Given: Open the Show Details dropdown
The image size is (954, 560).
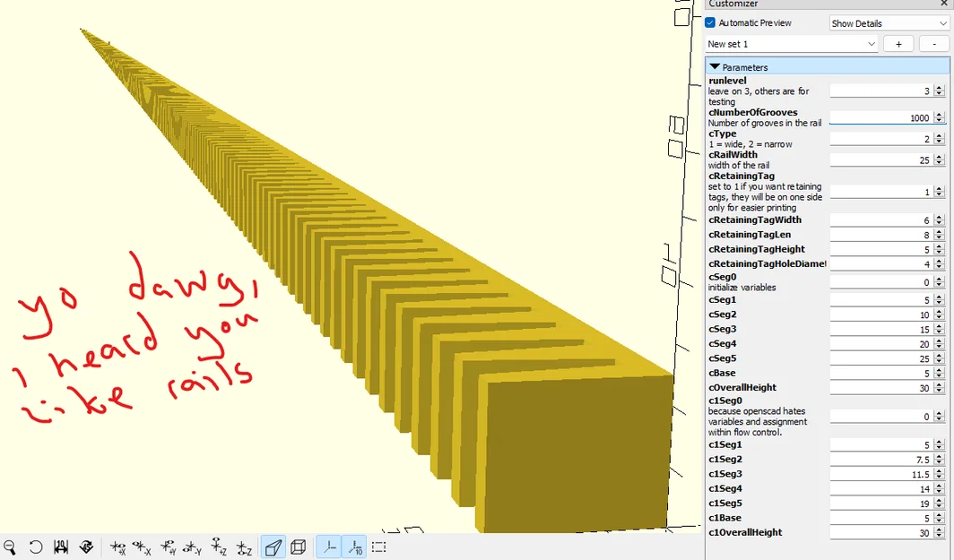Looking at the screenshot, I should click(888, 22).
